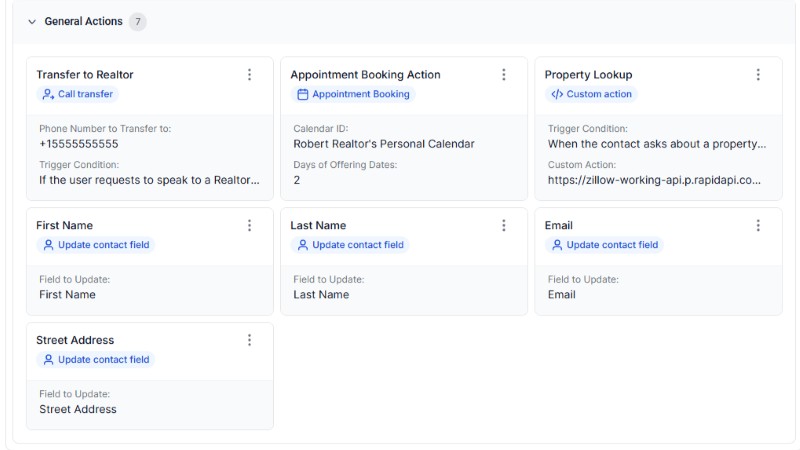The image size is (800, 450).
Task: Open three-dot menu on First Name card
Action: [249, 226]
